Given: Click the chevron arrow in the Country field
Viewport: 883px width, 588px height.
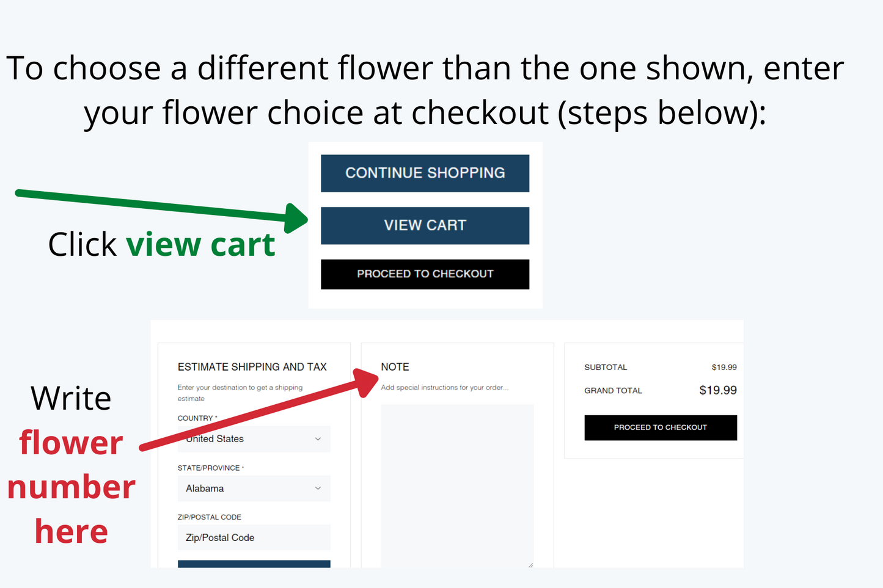Looking at the screenshot, I should [318, 439].
